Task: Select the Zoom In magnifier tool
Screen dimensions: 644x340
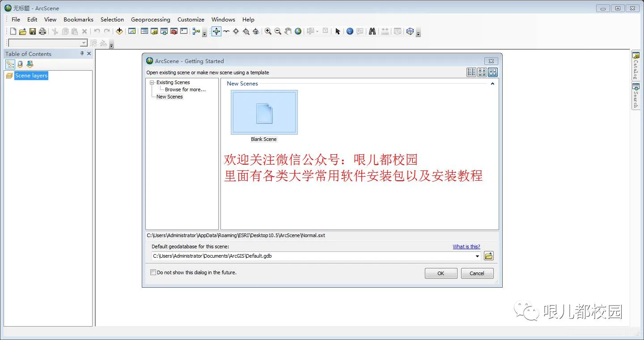Action: coord(268,31)
